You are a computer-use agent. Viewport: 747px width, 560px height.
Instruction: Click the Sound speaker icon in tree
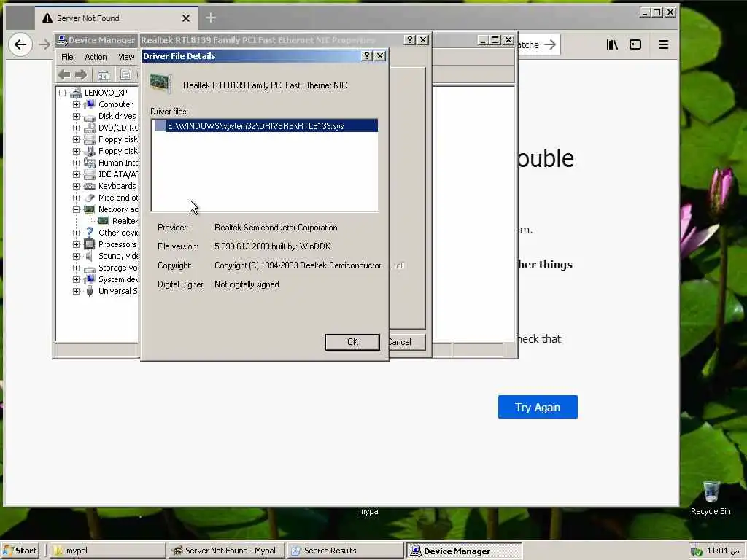(90, 256)
